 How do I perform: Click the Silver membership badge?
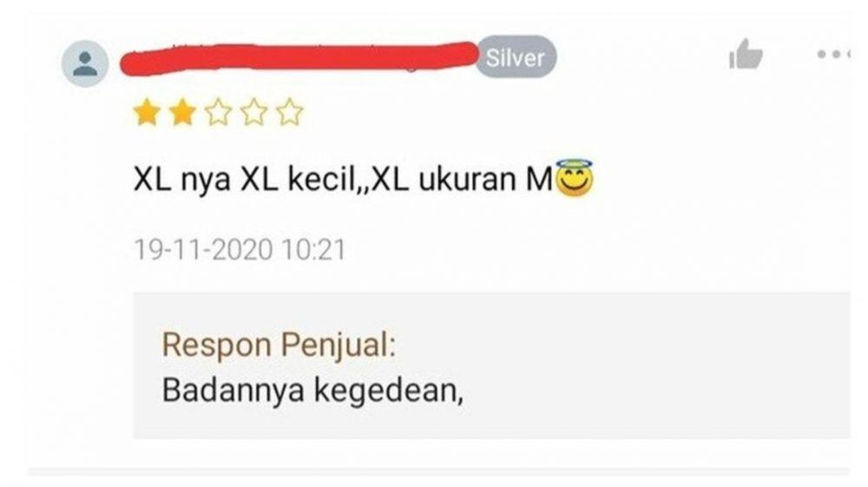[516, 57]
